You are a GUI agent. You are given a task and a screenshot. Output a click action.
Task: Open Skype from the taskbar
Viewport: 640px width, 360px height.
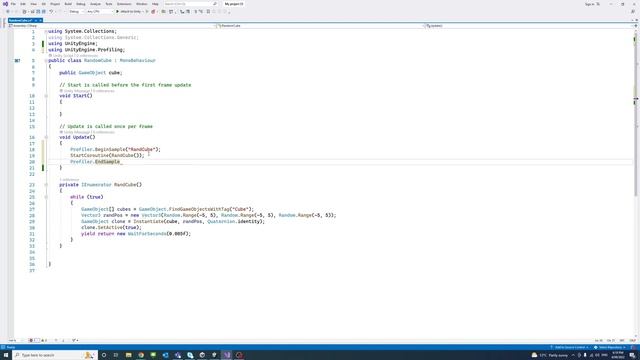pyautogui.click(x=190, y=355)
